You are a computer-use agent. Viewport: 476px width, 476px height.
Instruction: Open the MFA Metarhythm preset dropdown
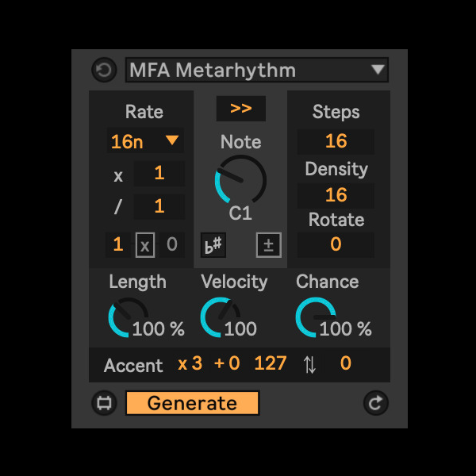257,70
